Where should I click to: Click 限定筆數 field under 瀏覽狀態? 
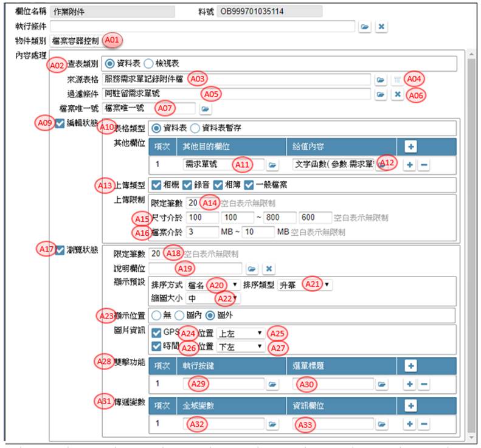pos(165,254)
